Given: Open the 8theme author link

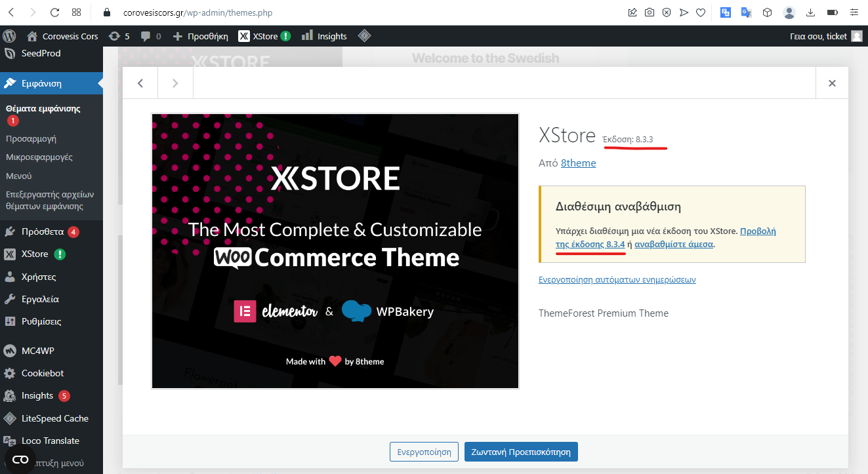Looking at the screenshot, I should pos(578,163).
